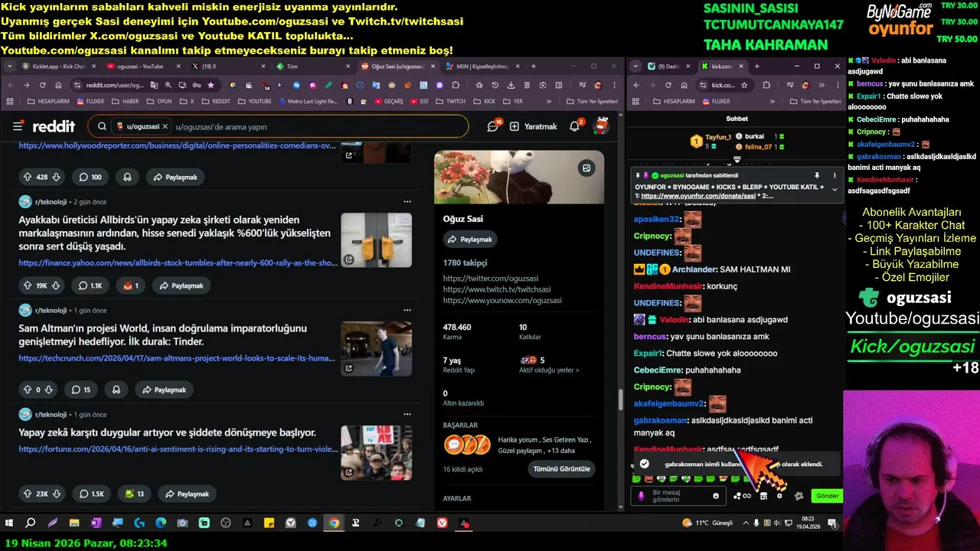The image size is (980, 551).
Task: Expand the pinned message chevron in Kick chat
Action: point(835,189)
